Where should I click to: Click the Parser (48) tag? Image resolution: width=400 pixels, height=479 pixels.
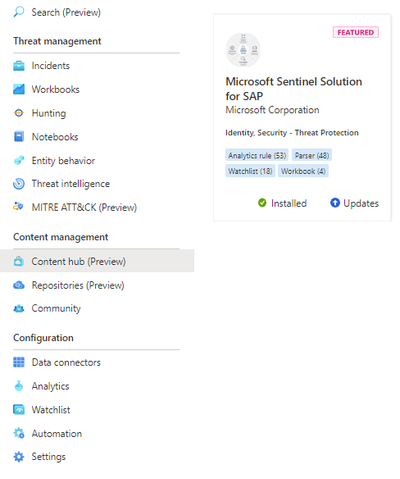click(312, 155)
